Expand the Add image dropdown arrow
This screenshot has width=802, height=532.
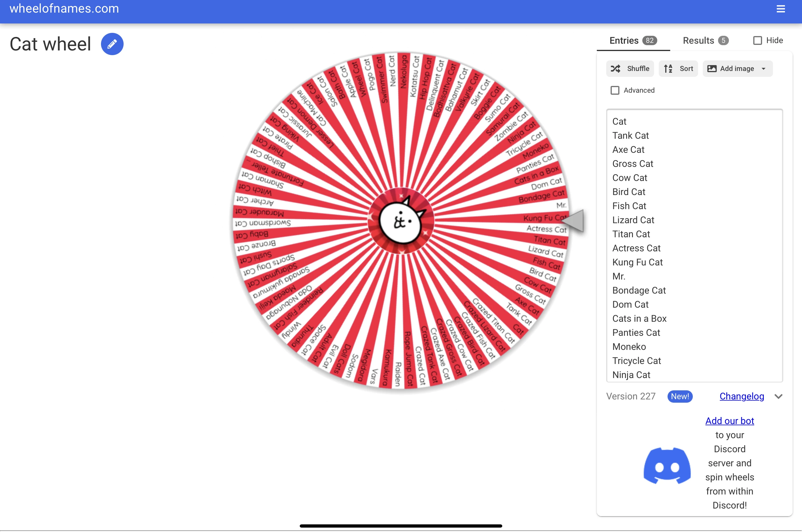pyautogui.click(x=763, y=69)
